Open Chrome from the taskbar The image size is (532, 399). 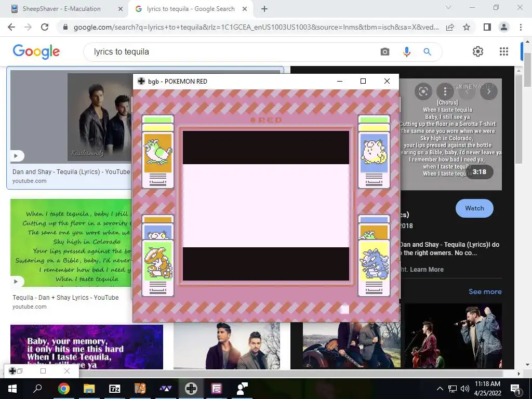63,389
